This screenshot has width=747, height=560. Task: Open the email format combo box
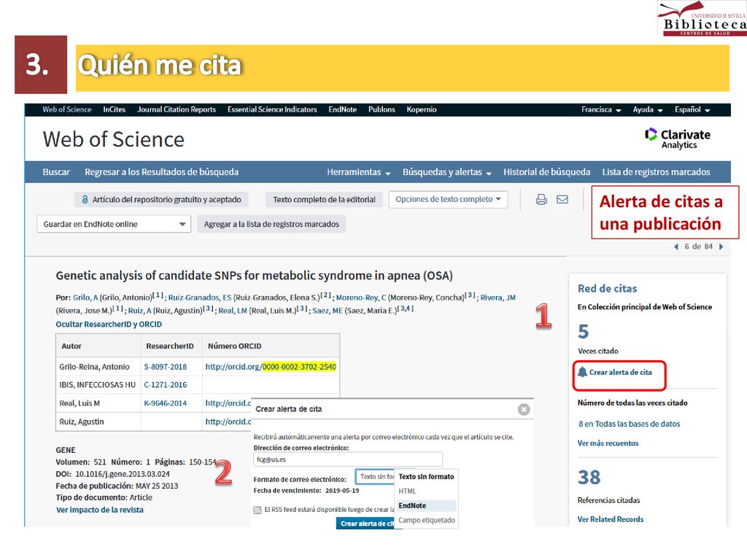coord(376,477)
